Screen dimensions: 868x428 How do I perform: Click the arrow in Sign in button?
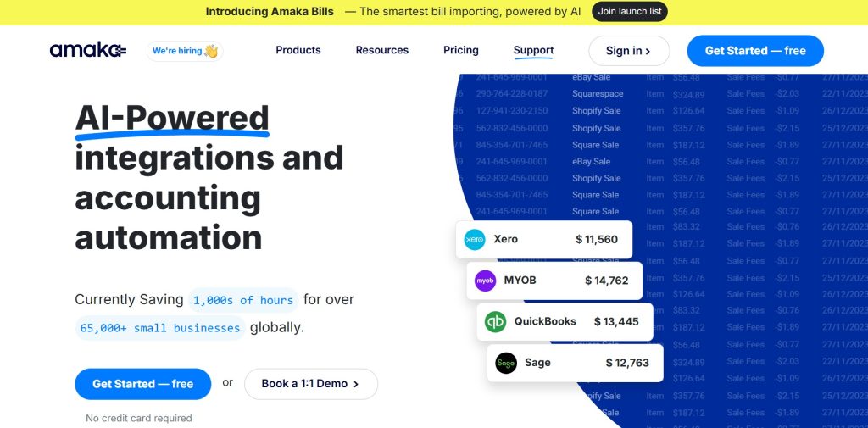(x=648, y=52)
